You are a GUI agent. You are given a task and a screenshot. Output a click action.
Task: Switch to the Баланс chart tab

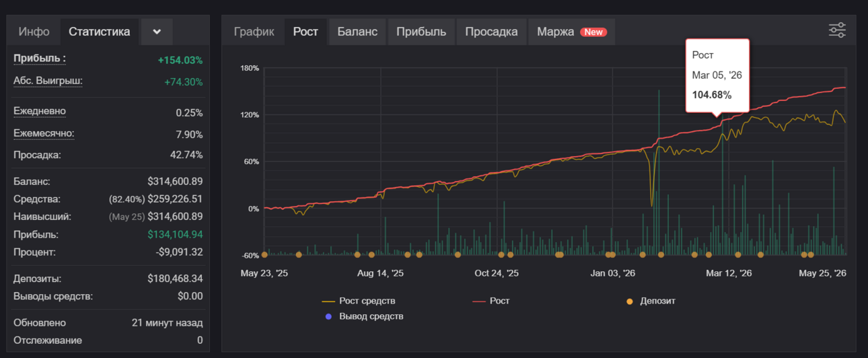pos(357,32)
